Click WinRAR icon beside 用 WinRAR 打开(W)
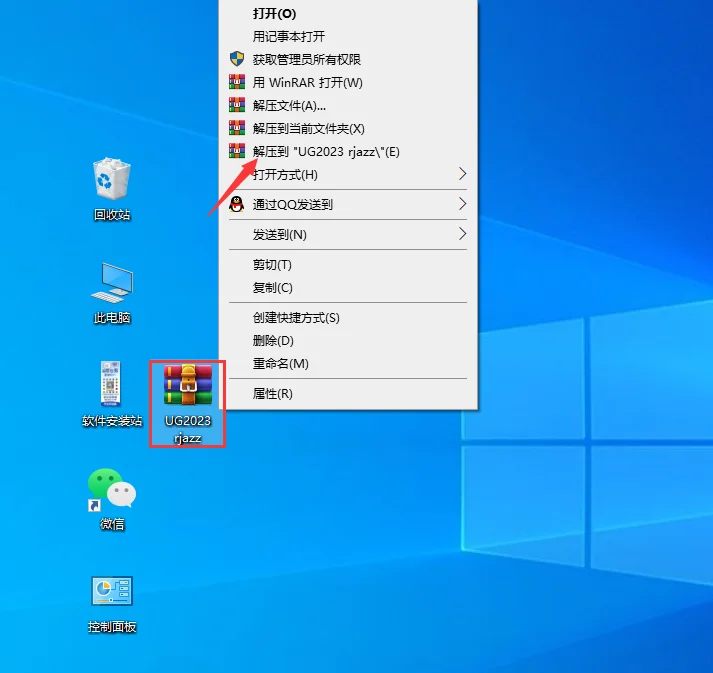Screen dimensions: 713x673 pyautogui.click(x=236, y=82)
